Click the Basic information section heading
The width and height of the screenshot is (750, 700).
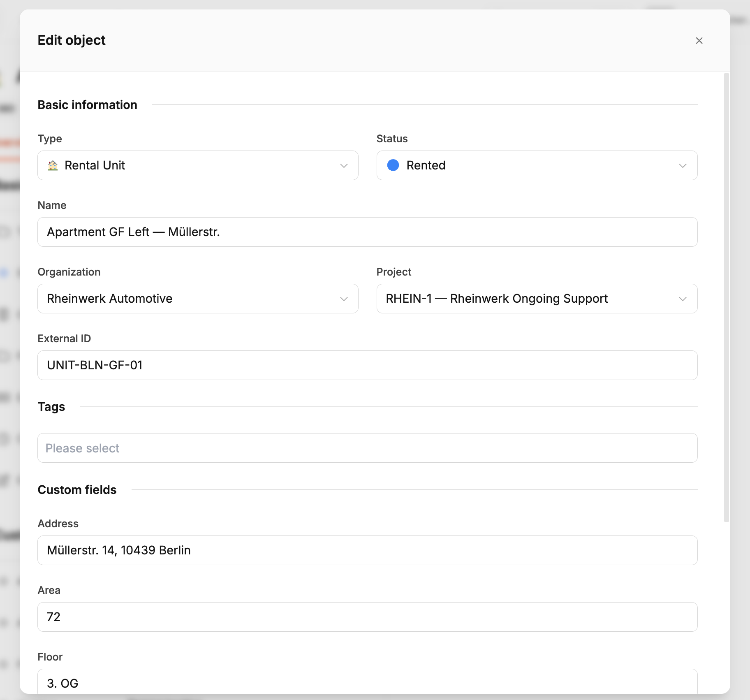pos(87,105)
